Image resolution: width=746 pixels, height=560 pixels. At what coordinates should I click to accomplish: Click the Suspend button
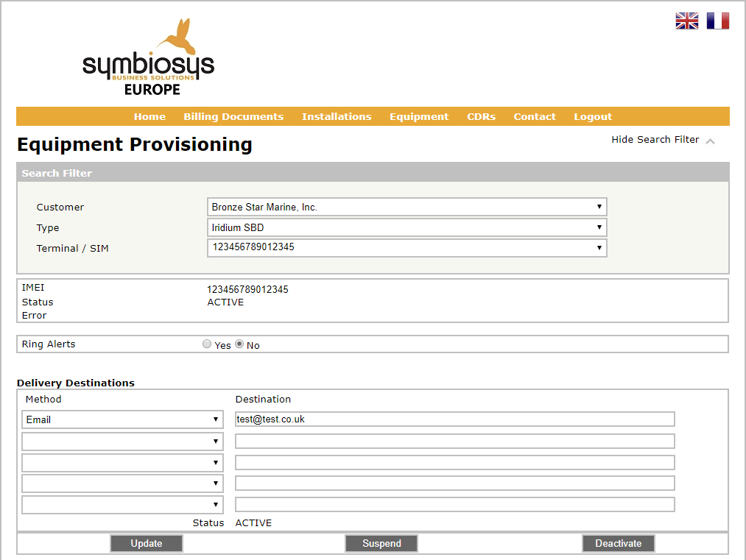381,544
